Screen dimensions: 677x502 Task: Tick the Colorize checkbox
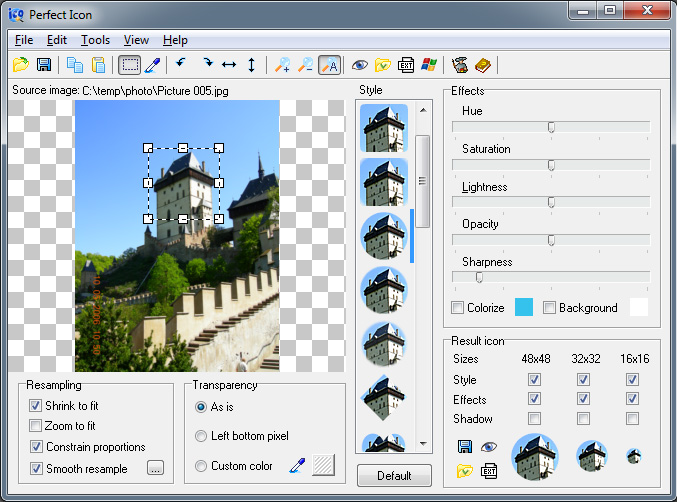tap(457, 308)
